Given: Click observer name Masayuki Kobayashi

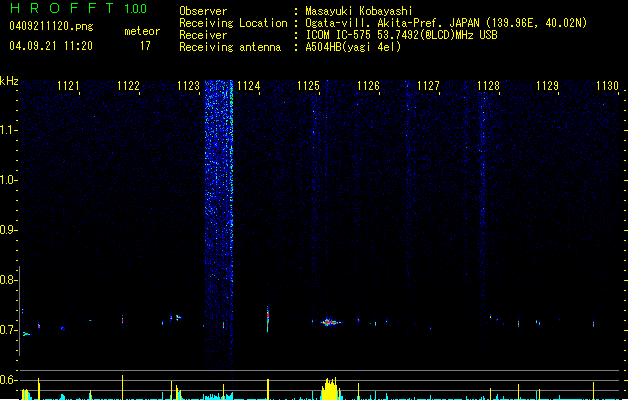Looking at the screenshot, I should [359, 11].
